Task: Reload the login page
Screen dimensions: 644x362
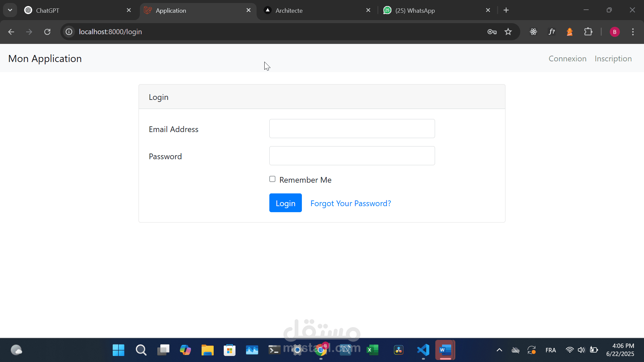Action: point(47,32)
